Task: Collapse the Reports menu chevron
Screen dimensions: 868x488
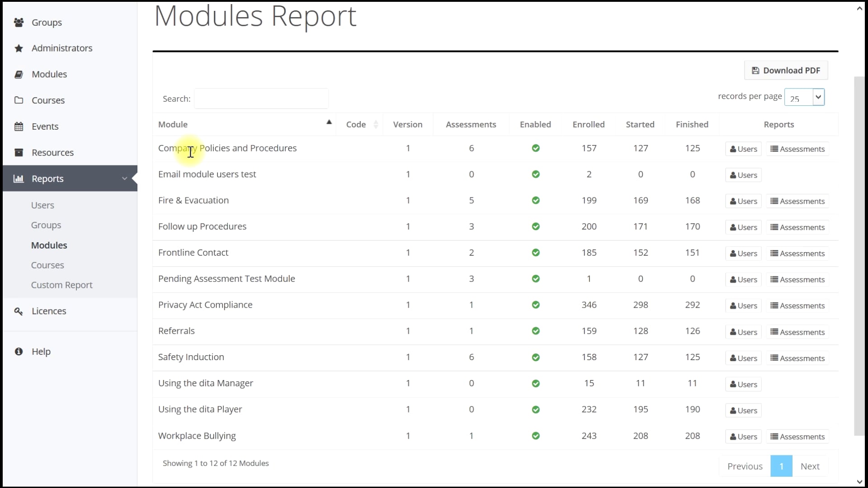Action: point(124,178)
